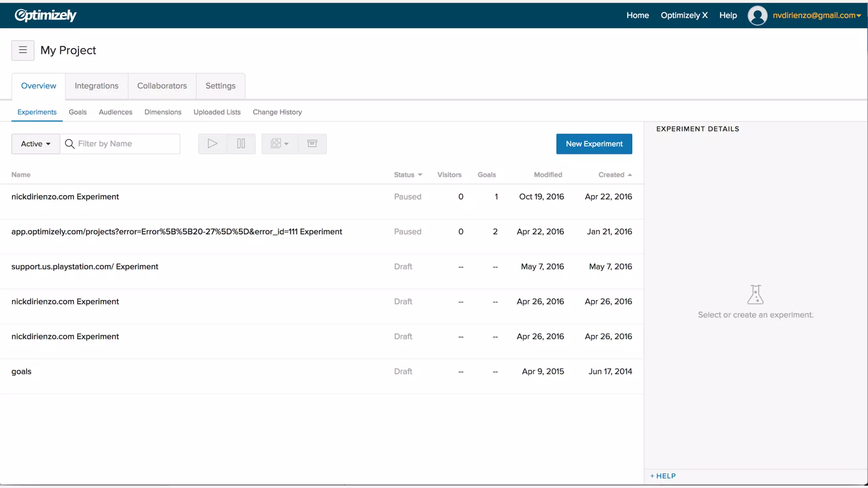Click the flask icon in Experiment Details

[755, 294]
